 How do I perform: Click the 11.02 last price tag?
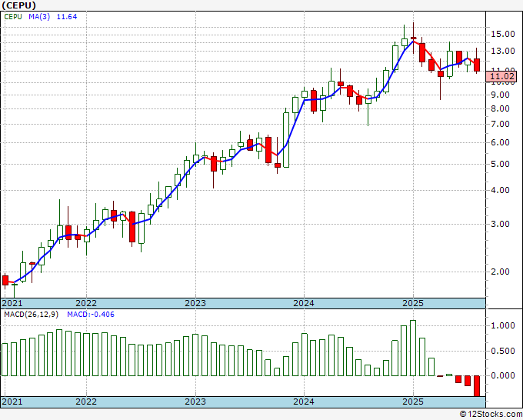[503, 76]
